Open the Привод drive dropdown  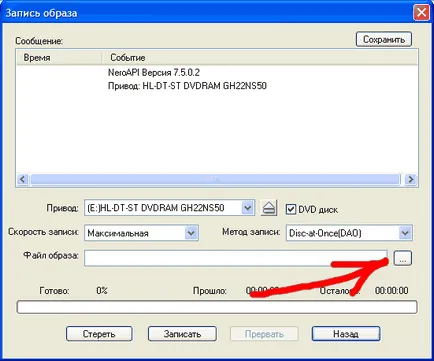point(247,208)
